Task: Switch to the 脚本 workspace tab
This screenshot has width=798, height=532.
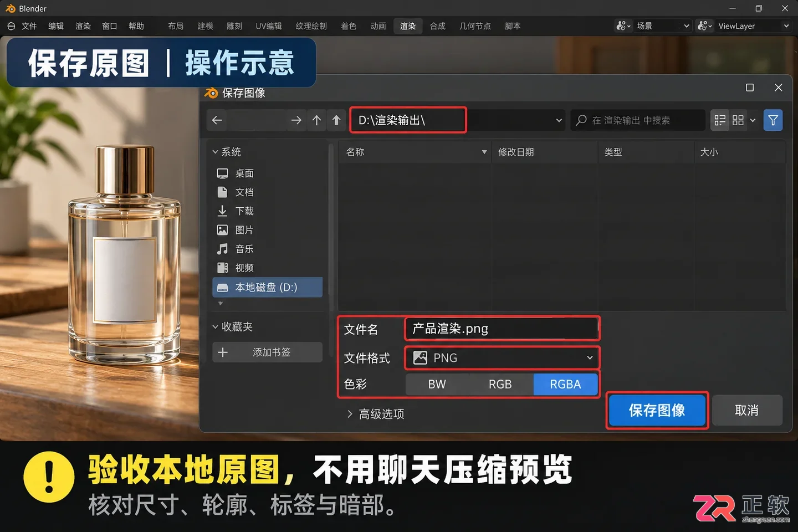Action: click(513, 26)
